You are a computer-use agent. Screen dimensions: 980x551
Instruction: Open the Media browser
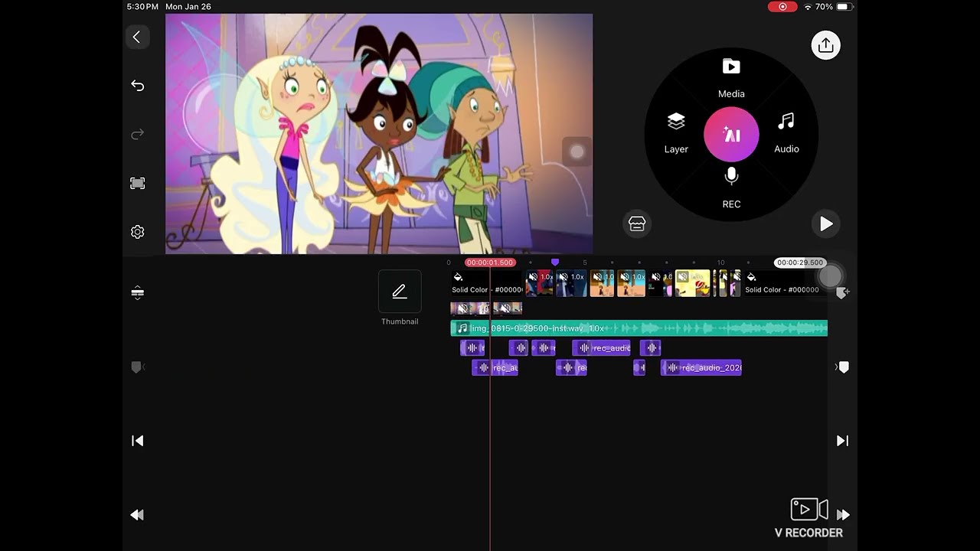pos(731,78)
